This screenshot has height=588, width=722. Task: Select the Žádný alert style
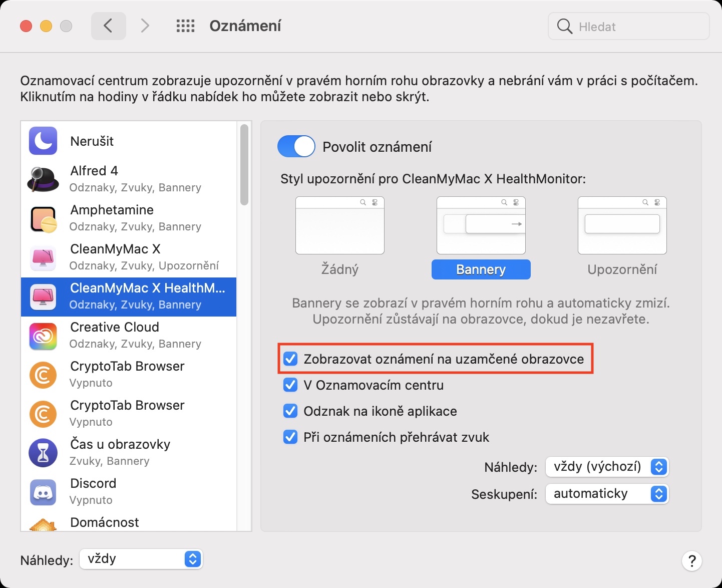pyautogui.click(x=339, y=226)
